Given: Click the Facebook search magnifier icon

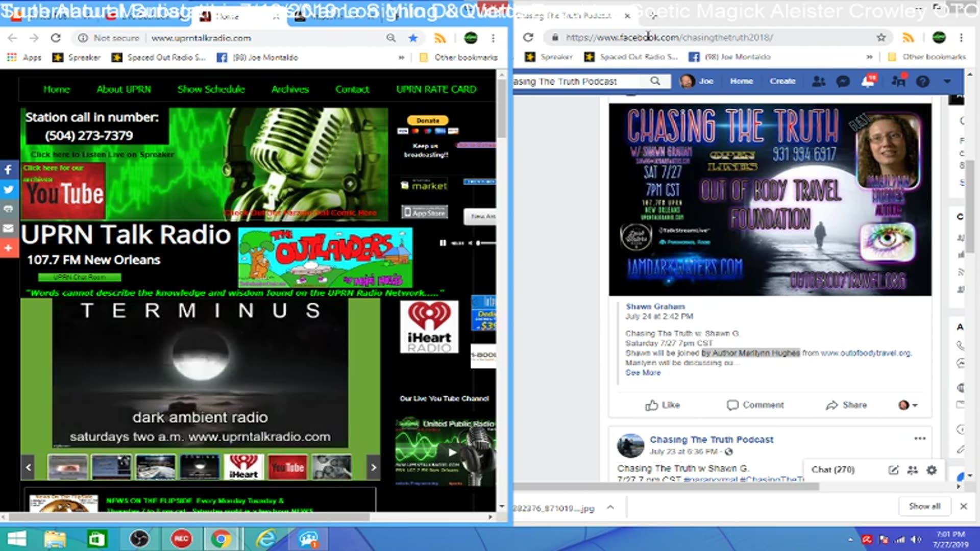Looking at the screenshot, I should pos(655,81).
